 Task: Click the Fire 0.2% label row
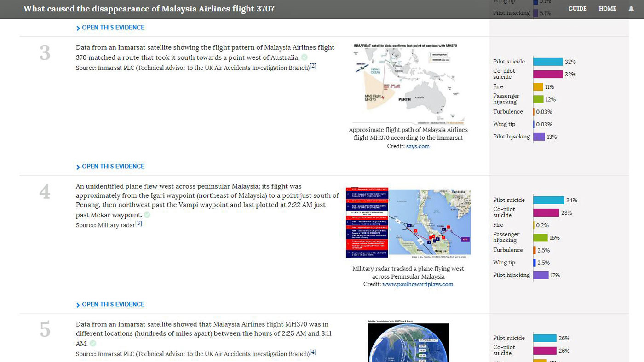tap(522, 225)
